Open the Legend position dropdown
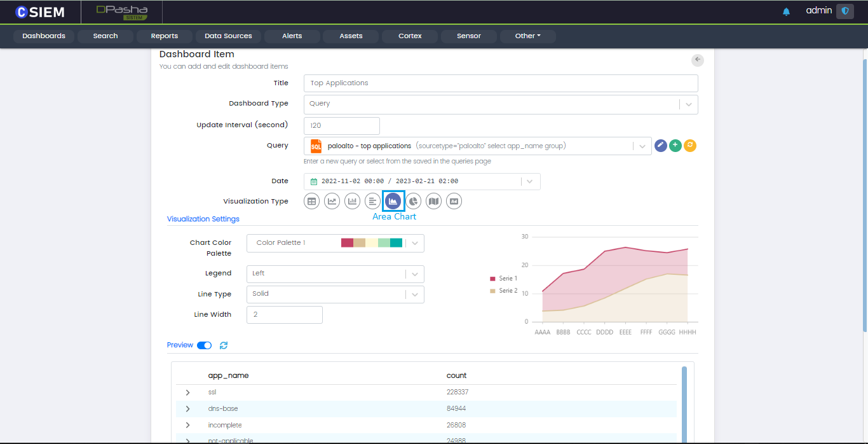Viewport: 868px width, 444px height. (x=334, y=274)
